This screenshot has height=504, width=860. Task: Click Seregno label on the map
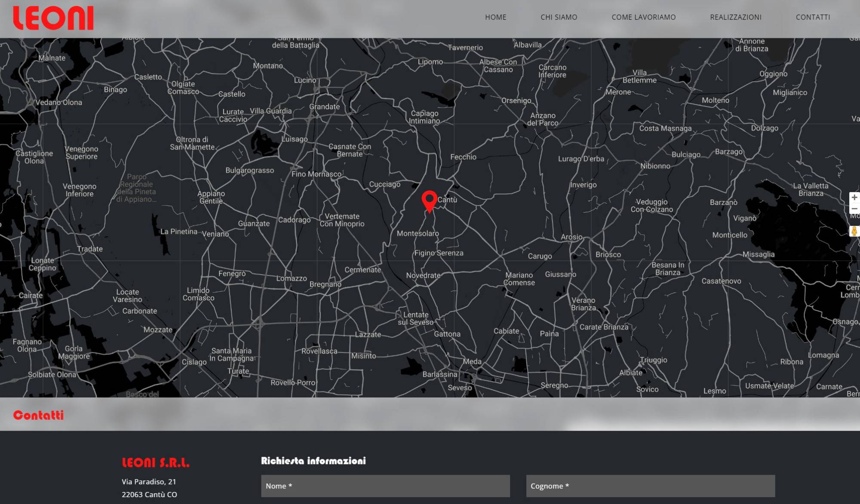[554, 385]
